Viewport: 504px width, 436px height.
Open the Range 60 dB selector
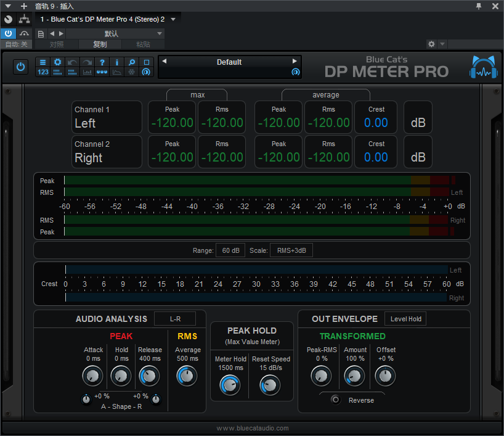(230, 250)
